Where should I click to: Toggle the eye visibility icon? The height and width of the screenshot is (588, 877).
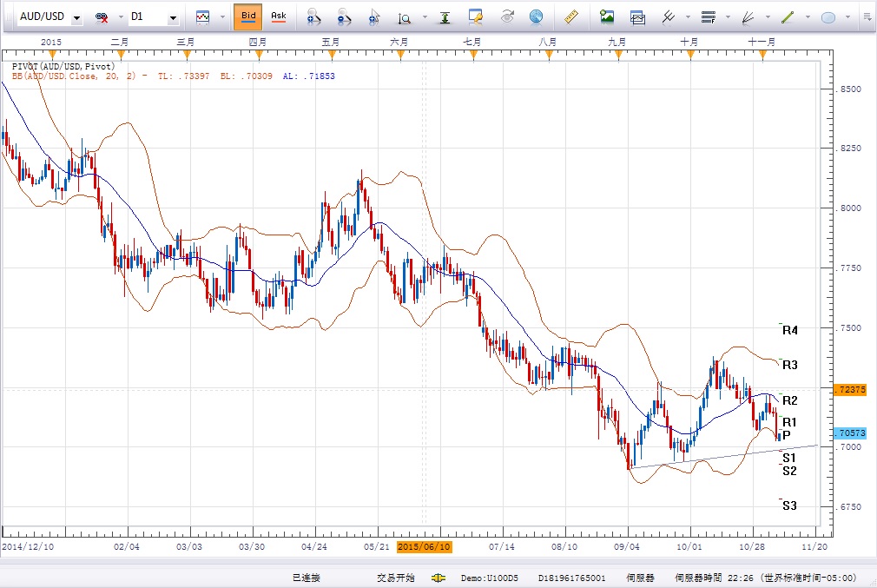(509, 17)
